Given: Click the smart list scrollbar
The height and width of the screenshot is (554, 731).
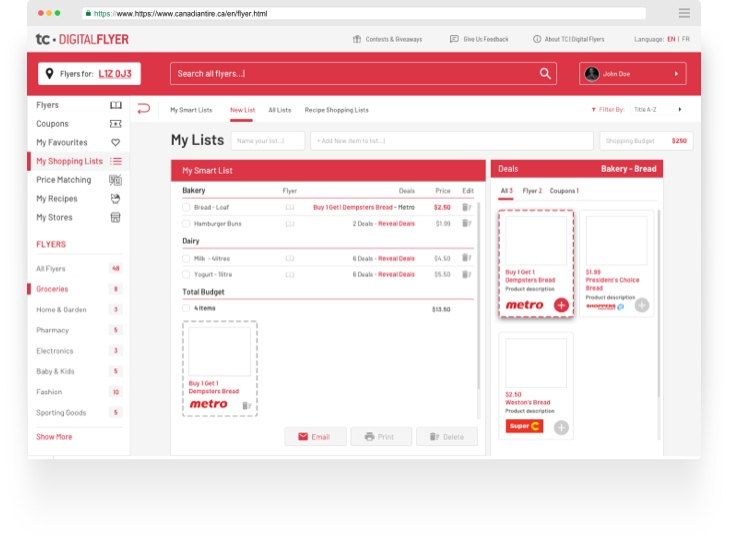Looking at the screenshot, I should [x=478, y=296].
